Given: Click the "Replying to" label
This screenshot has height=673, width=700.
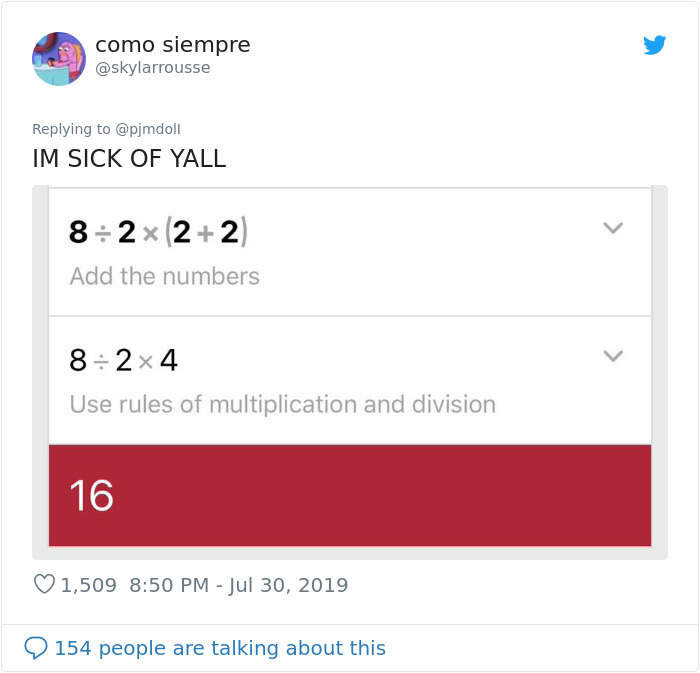Looking at the screenshot, I should tap(72, 129).
